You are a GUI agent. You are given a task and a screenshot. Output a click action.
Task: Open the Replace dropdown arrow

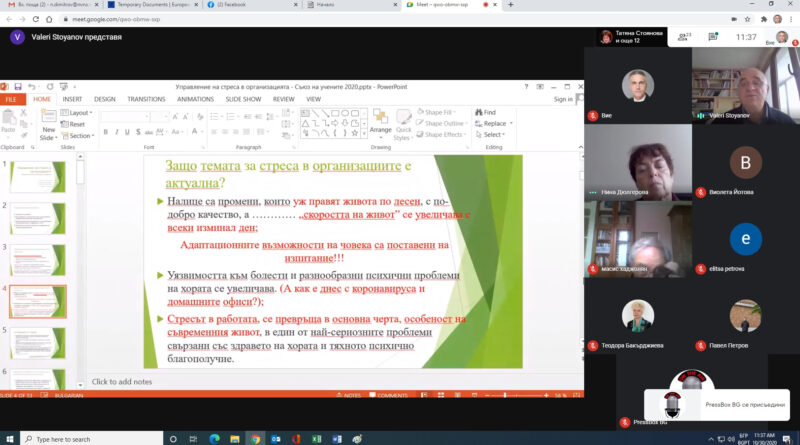(511, 123)
